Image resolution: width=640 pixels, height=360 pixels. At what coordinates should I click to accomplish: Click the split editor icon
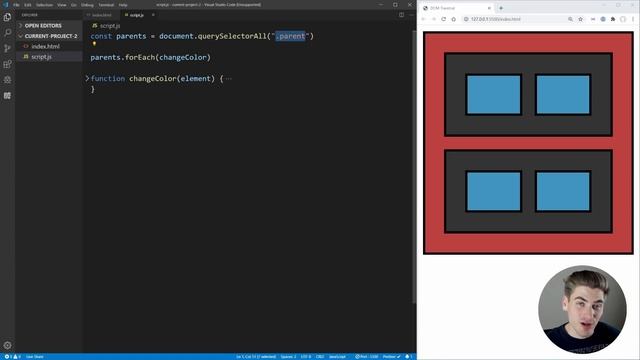pos(402,15)
